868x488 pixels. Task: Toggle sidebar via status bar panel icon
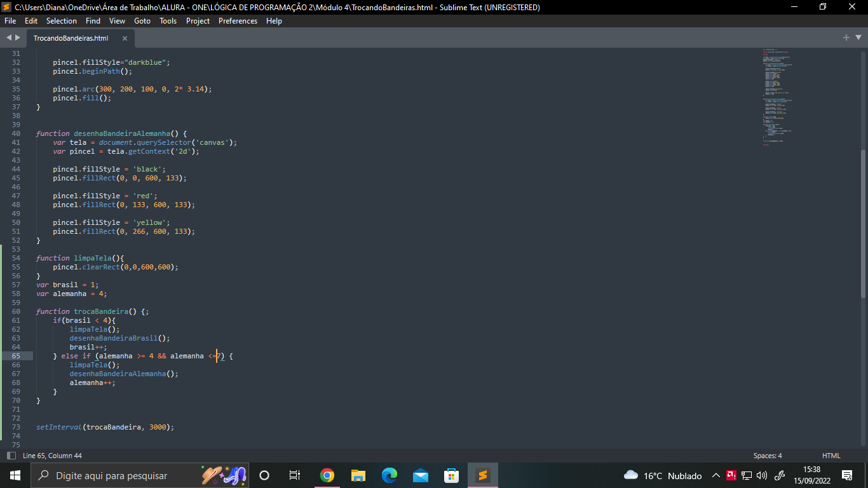11,456
